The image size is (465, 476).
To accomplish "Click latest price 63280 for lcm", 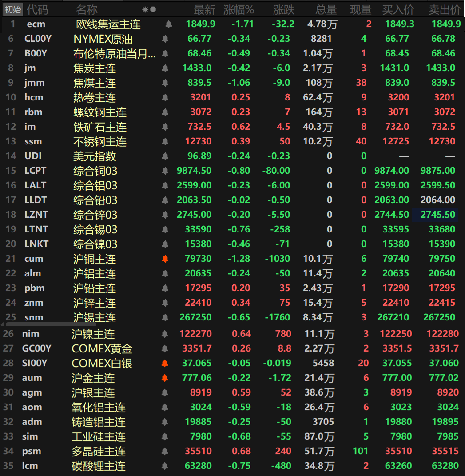I will 198,466.
